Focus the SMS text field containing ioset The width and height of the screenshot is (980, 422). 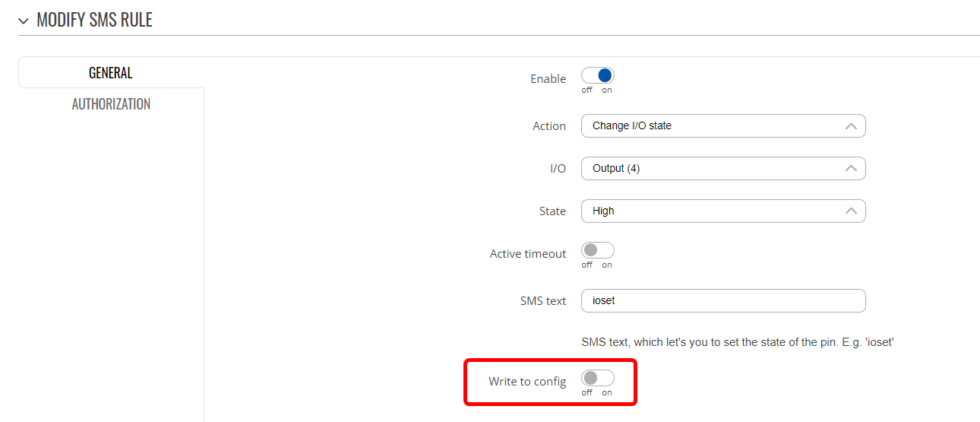723,300
